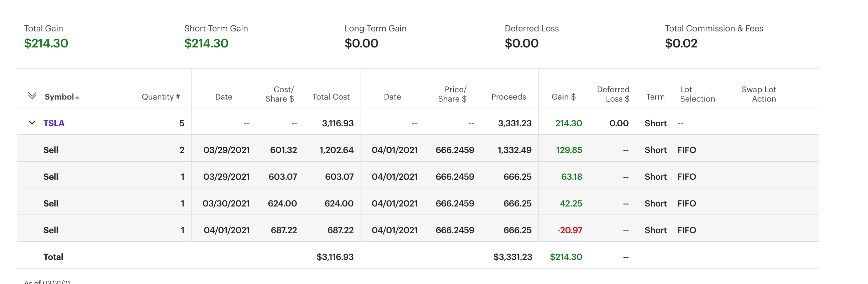Select the Sell row with quantity 2

pos(51,150)
